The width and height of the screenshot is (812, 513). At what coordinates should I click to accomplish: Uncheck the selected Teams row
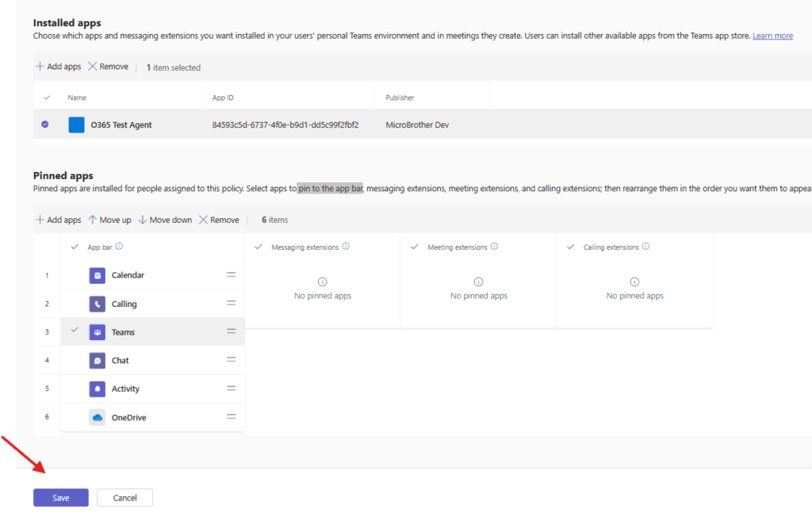75,331
